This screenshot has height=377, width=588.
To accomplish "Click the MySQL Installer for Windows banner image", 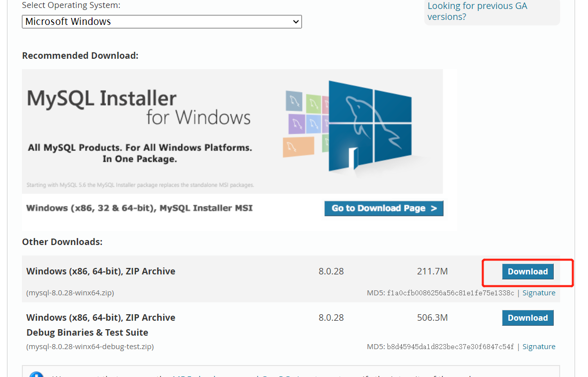I will click(232, 131).
